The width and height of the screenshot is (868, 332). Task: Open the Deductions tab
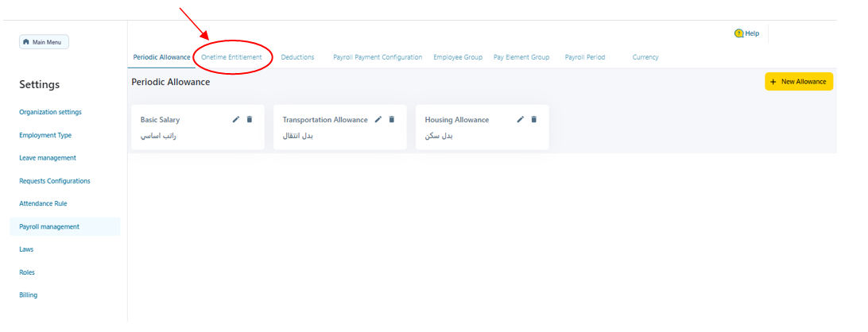point(297,57)
